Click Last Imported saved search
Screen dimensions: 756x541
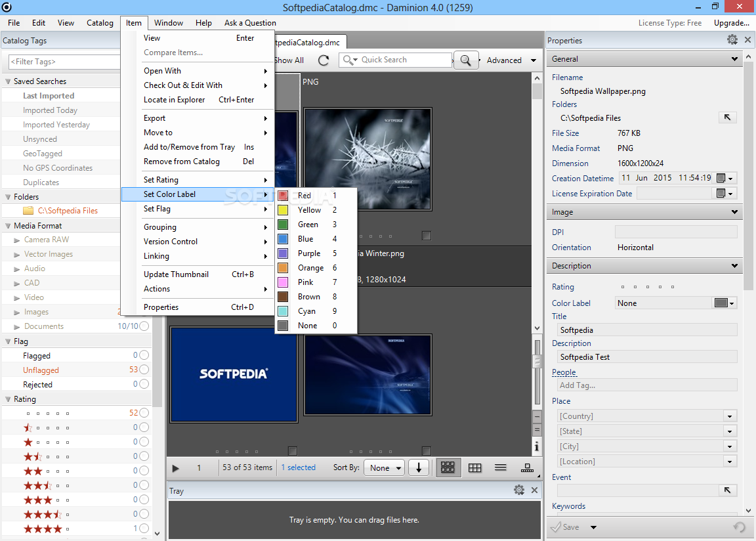pyautogui.click(x=49, y=96)
